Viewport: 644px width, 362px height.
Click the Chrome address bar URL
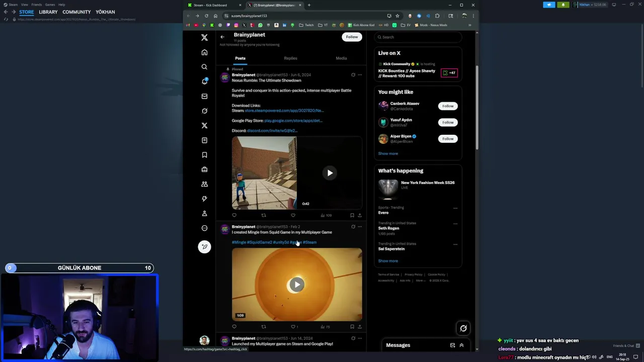tap(249, 16)
